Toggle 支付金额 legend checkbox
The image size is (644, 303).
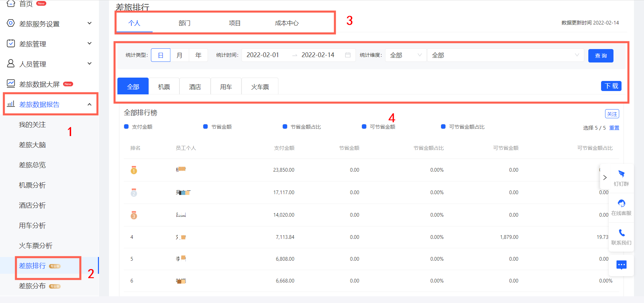(126, 127)
